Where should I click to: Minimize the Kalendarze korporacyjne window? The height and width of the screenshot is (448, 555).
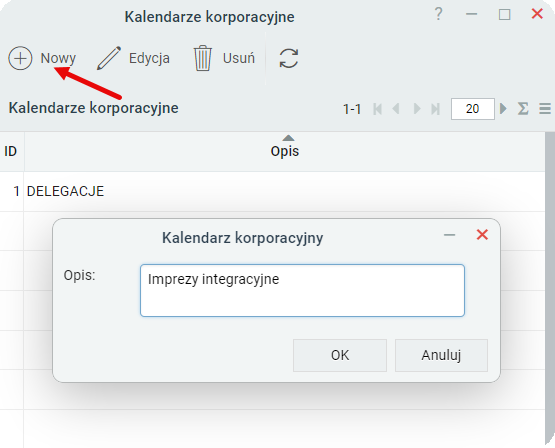pyautogui.click(x=471, y=14)
